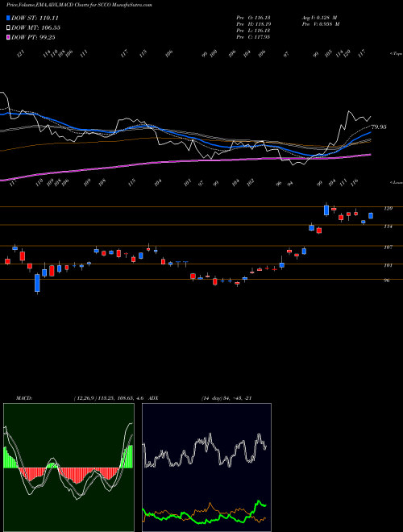Click the 97 value in the Tops row
The image size is (403, 532).
click(x=287, y=54)
